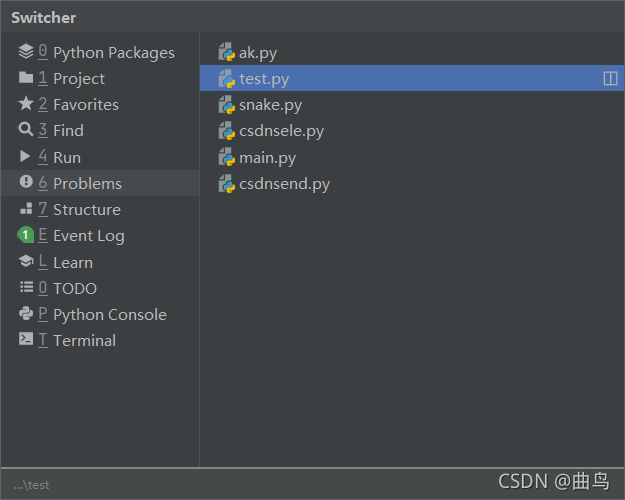Click the Project folder icon
This screenshot has height=500, width=625.
(x=26, y=77)
